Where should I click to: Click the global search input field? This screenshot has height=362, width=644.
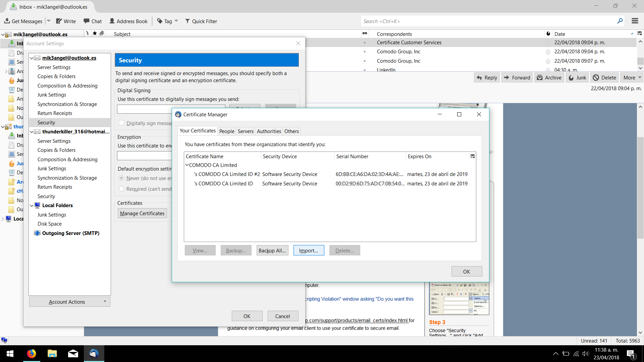coord(486,21)
